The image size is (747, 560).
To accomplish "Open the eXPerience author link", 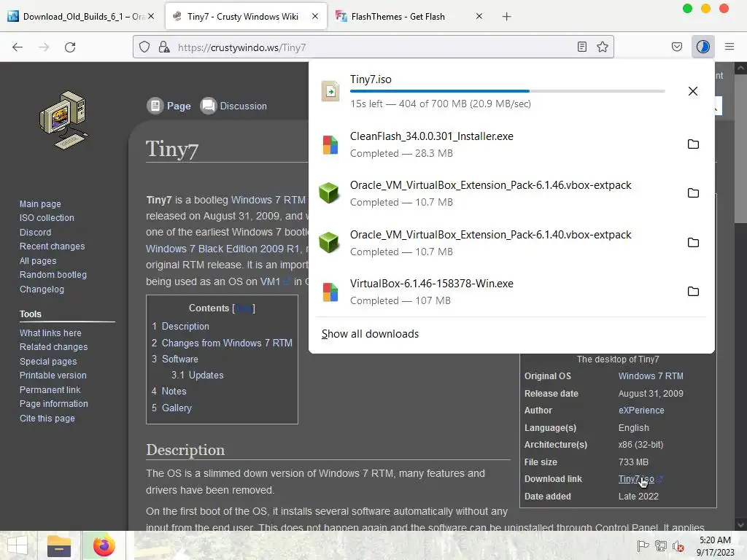I will pyautogui.click(x=641, y=411).
